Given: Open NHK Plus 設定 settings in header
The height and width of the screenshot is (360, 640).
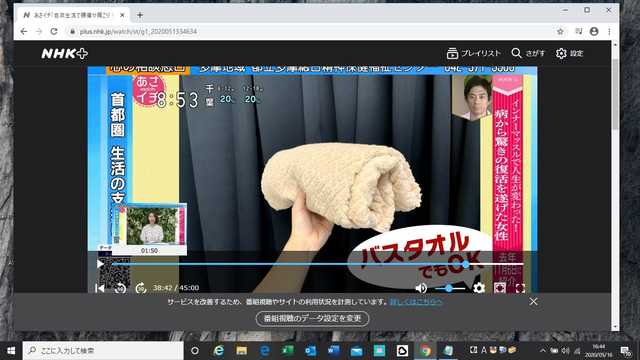Looking at the screenshot, I should pyautogui.click(x=570, y=53).
